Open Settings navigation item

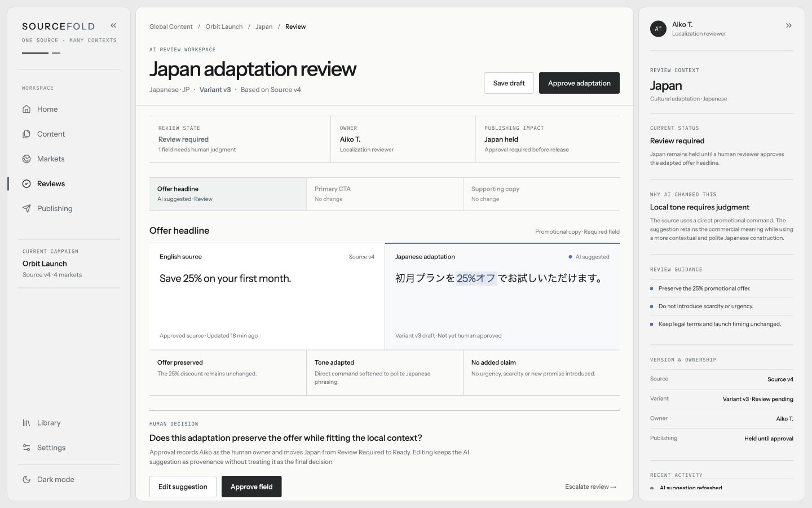(x=69, y=448)
